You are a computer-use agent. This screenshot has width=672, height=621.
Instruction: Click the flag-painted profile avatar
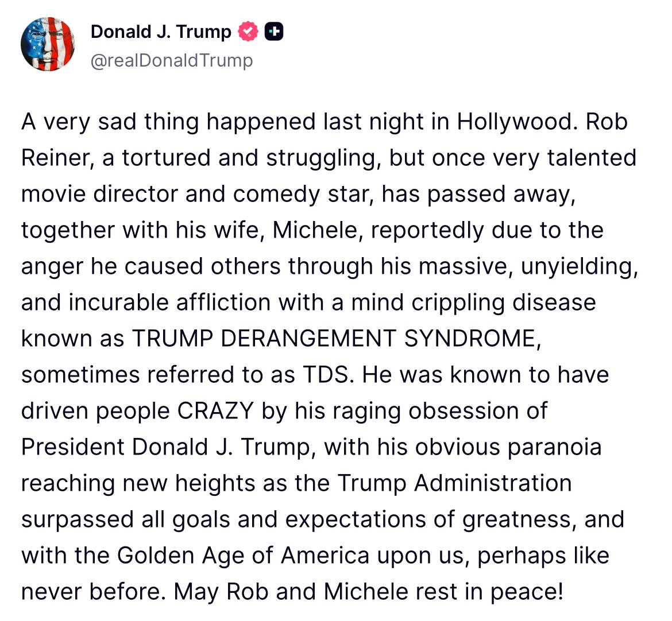(x=48, y=44)
